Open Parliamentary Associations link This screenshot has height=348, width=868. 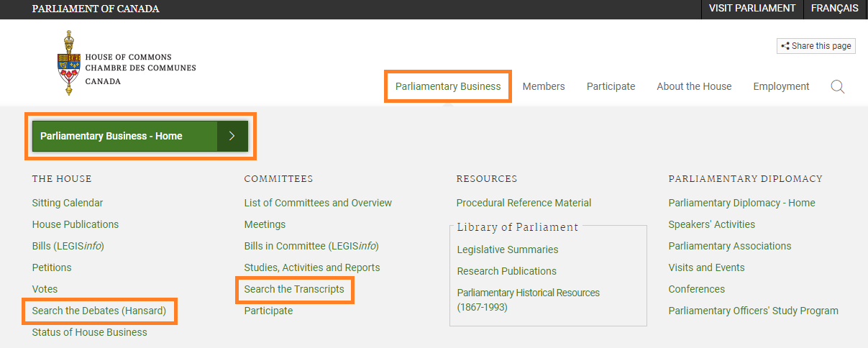coord(730,246)
